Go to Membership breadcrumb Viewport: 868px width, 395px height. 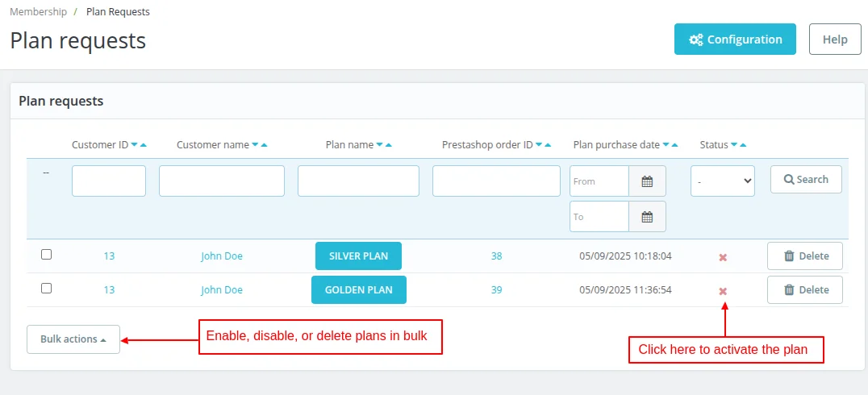point(38,11)
